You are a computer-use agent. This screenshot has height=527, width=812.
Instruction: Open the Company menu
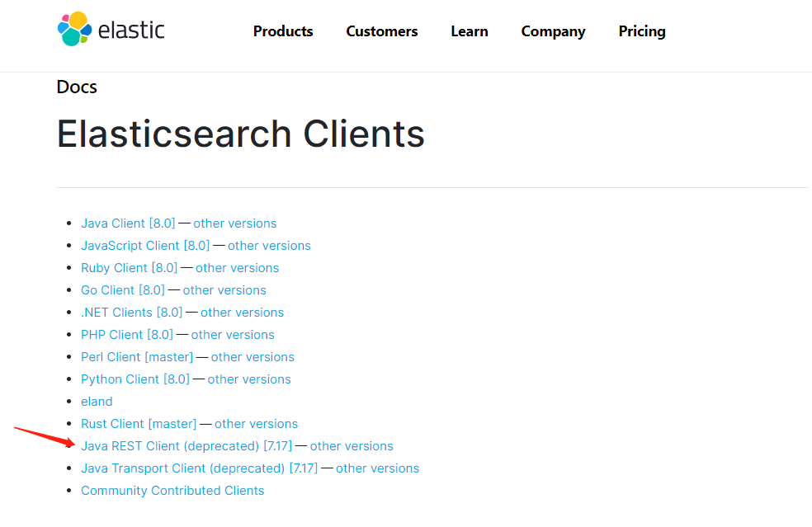(553, 31)
